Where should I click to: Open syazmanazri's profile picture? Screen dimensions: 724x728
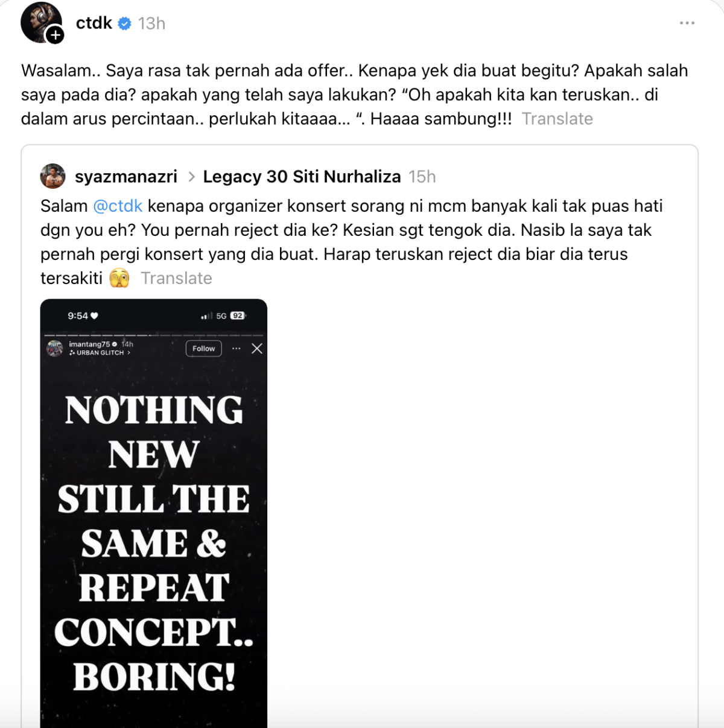coord(52,176)
